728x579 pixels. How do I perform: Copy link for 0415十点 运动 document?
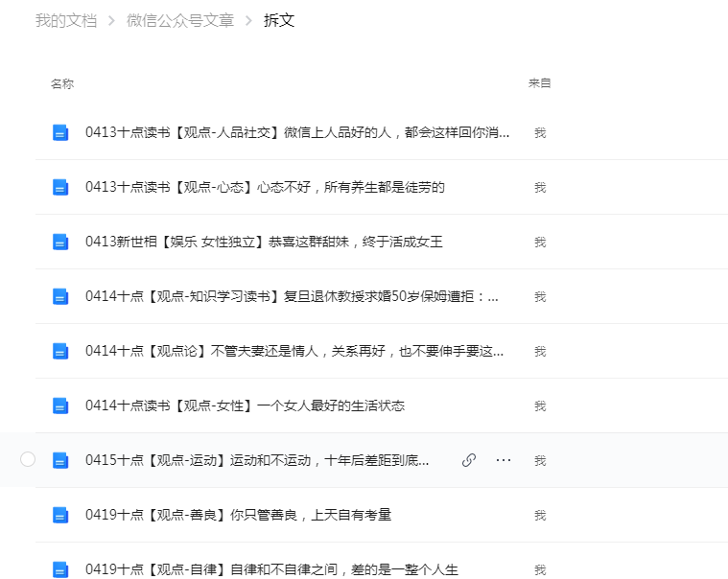click(x=469, y=460)
